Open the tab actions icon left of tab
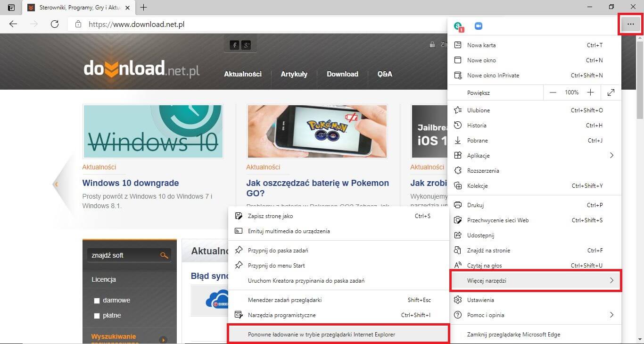 click(x=11, y=7)
